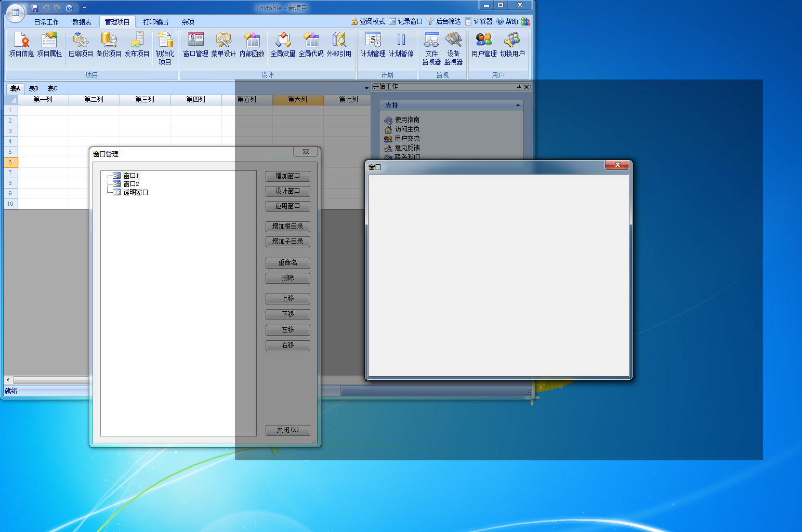Screen dimensions: 802x532
Task: Switch to the 日常工作 ribbon tab
Action: coord(46,22)
